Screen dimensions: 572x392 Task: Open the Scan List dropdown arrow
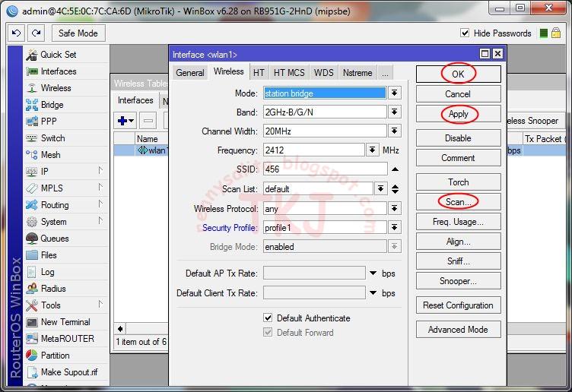(380, 188)
